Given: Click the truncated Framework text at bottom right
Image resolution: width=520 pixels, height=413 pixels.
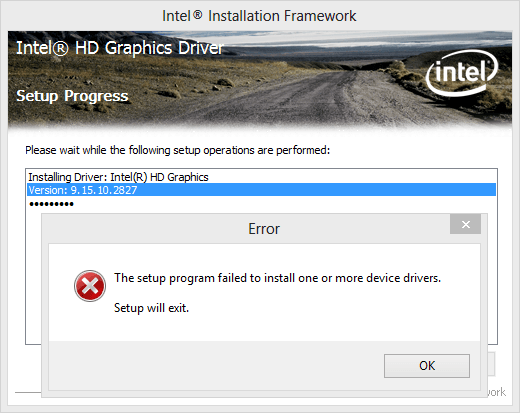Looking at the screenshot, I should (x=497, y=392).
